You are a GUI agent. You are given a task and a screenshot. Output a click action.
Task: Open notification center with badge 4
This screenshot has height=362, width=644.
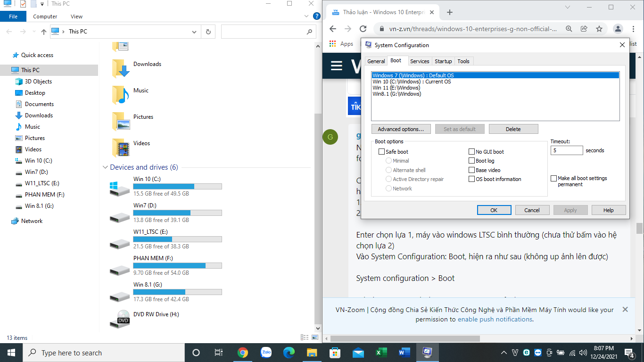pos(630,353)
